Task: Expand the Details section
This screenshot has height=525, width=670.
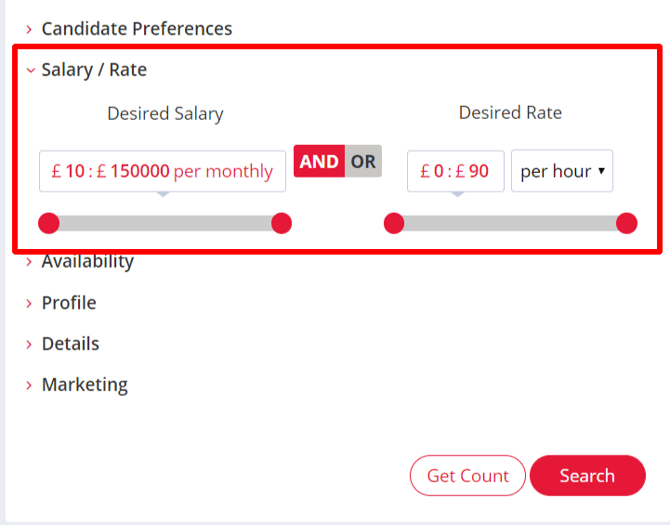Action: tap(70, 344)
